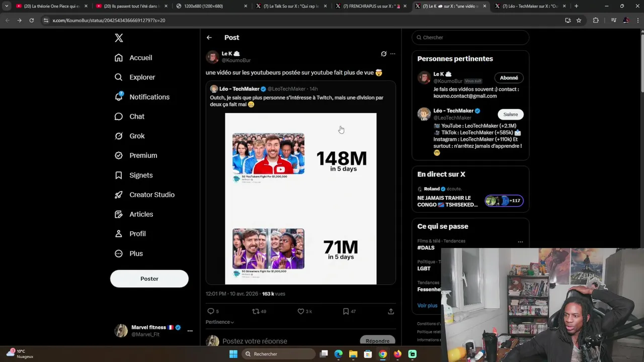
Task: Click the back arrow beside Post
Action: click(x=209, y=38)
